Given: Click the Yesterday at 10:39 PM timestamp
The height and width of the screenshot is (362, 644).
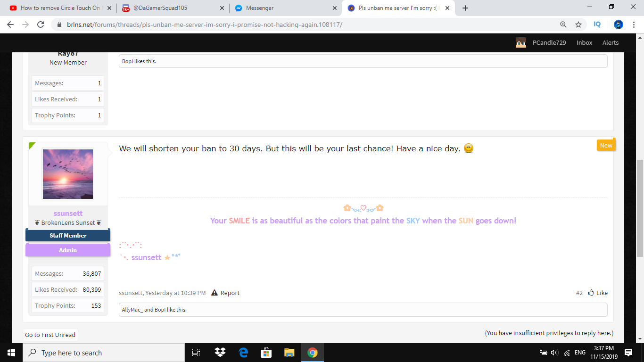Looking at the screenshot, I should [175, 293].
